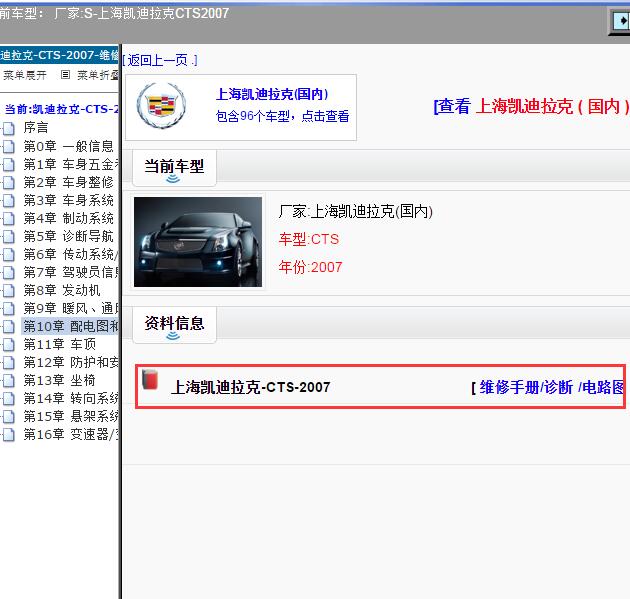The width and height of the screenshot is (630, 599).
Task: Click 菜单展开 to expand the menu
Action: [x=25, y=75]
